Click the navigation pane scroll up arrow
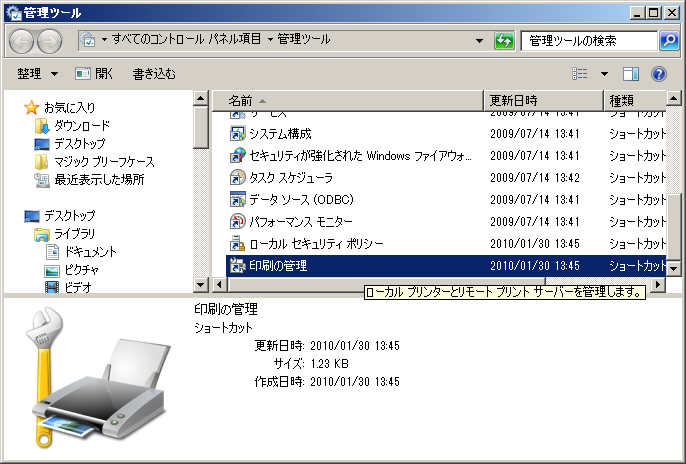Viewport: 686px width, 464px height. click(x=200, y=98)
